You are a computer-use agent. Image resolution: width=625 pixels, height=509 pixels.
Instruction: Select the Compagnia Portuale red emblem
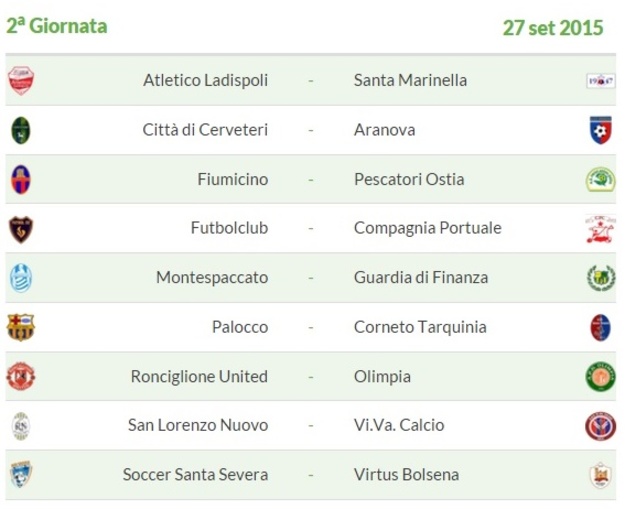click(x=601, y=229)
